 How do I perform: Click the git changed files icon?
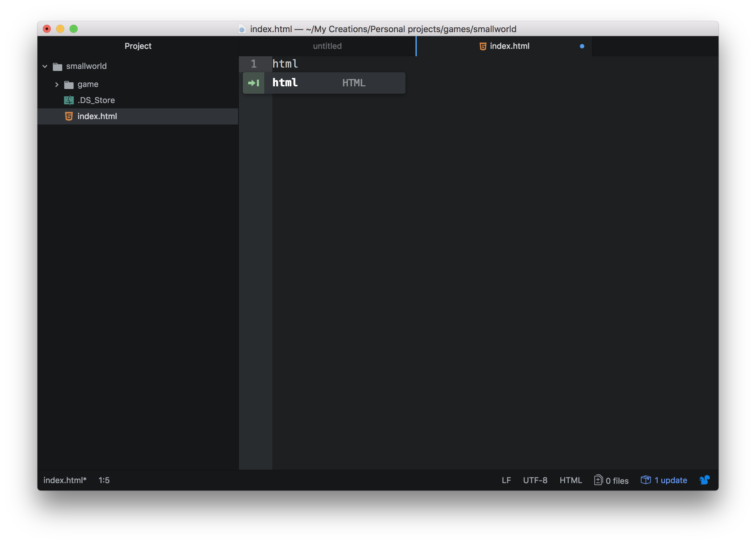pos(598,480)
